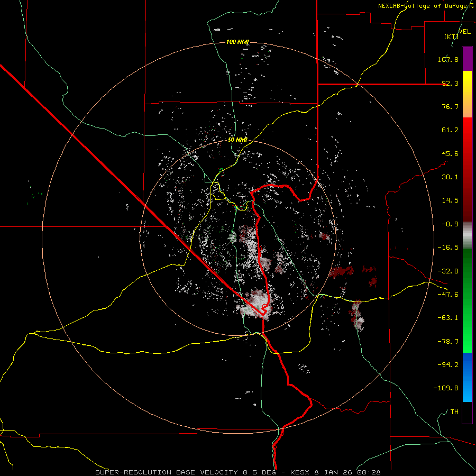The width and height of the screenshot is (476, 476).
Task: Select the -16.5 legend value
Action: click(x=448, y=248)
